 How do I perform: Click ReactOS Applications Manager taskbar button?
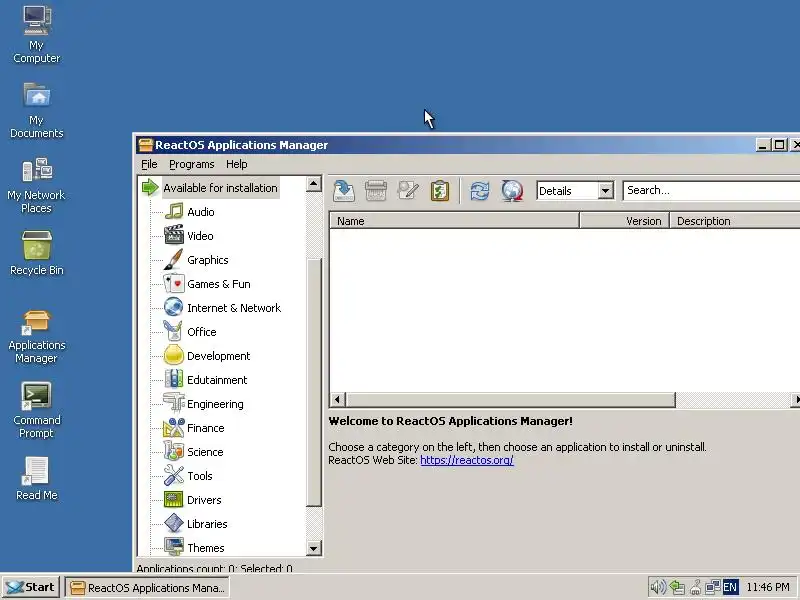(147, 588)
